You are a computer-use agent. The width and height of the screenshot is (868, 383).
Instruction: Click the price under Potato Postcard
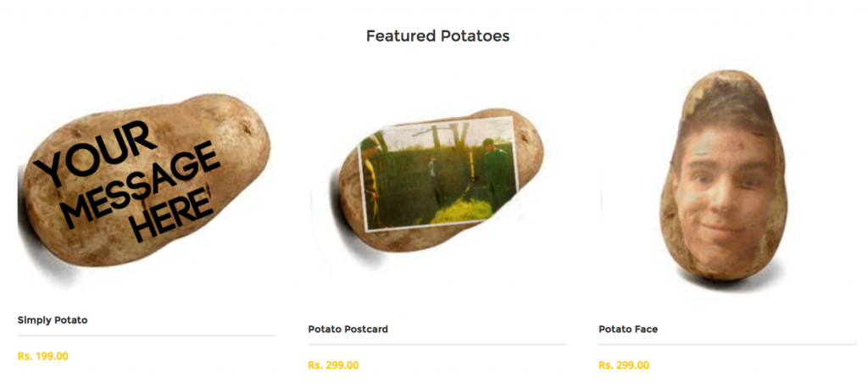click(333, 365)
